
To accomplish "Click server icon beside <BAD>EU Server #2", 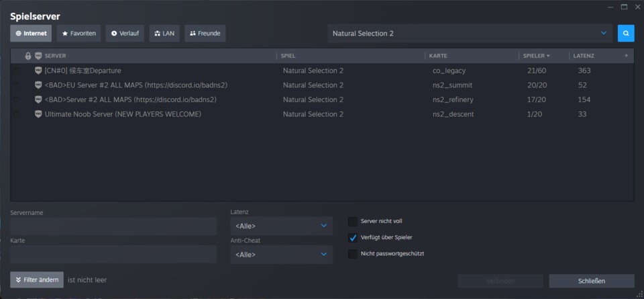I will pyautogui.click(x=38, y=85).
